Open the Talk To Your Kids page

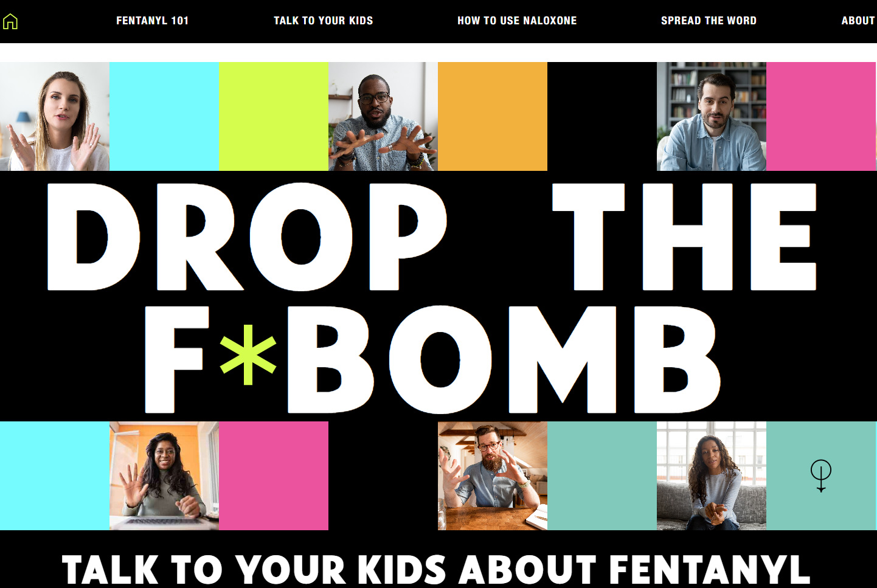pyautogui.click(x=324, y=21)
